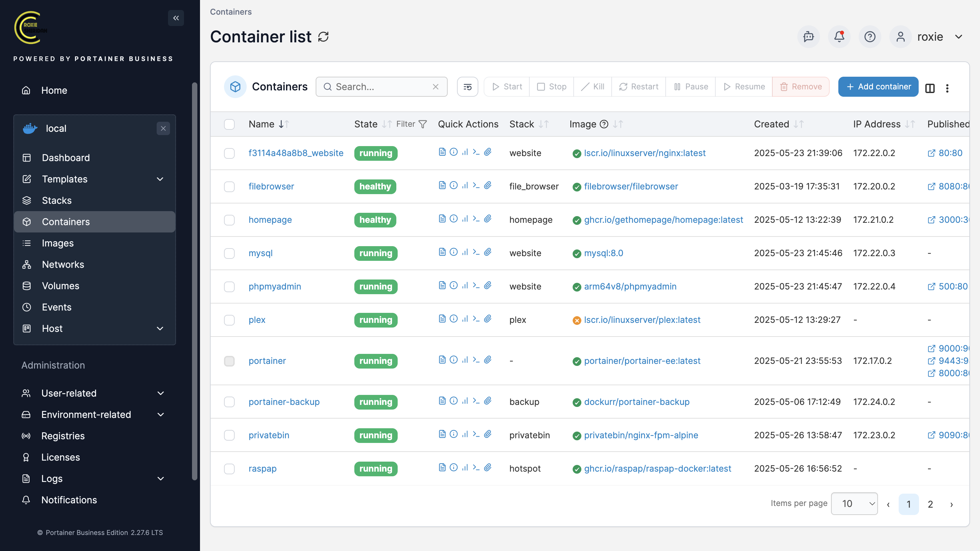Viewport: 980px width, 551px height.
Task: Open the three-dot table options menu
Action: 947,88
